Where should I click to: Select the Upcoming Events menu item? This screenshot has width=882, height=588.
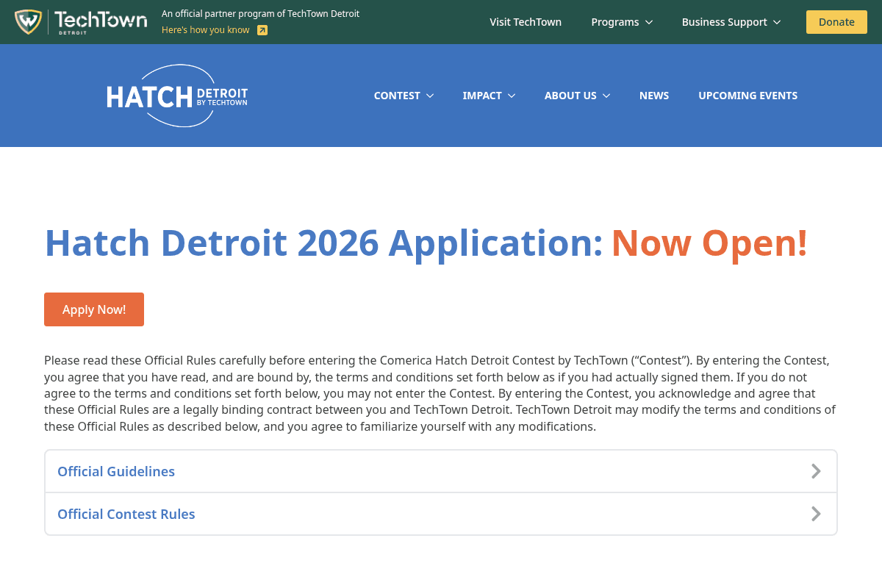tap(747, 96)
